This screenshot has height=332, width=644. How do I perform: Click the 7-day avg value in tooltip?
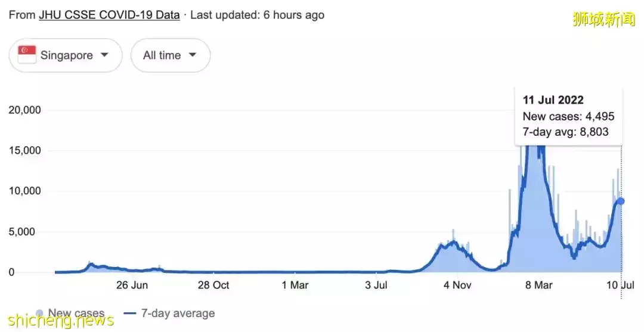[565, 132]
